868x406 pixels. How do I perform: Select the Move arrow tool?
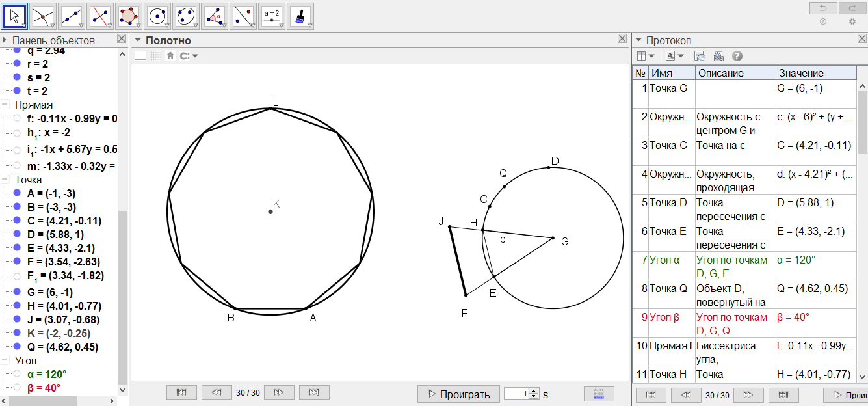[14, 16]
